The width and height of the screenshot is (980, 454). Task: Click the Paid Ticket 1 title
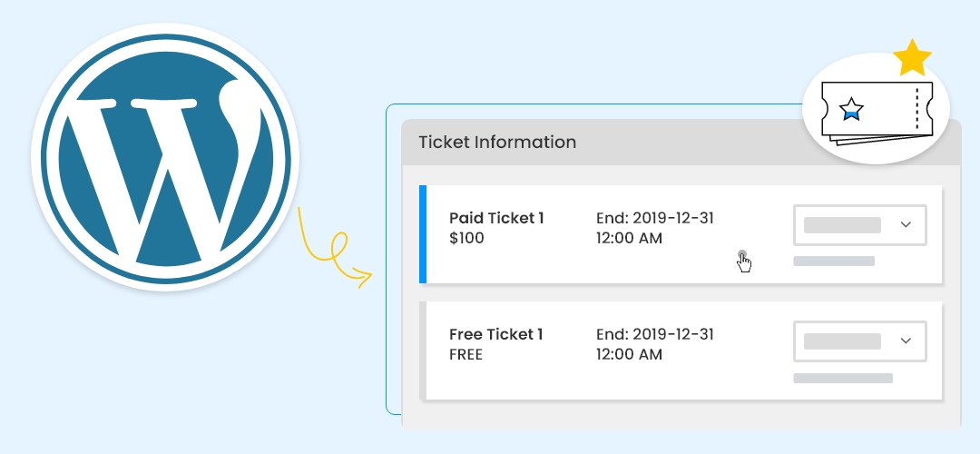pyautogui.click(x=496, y=218)
